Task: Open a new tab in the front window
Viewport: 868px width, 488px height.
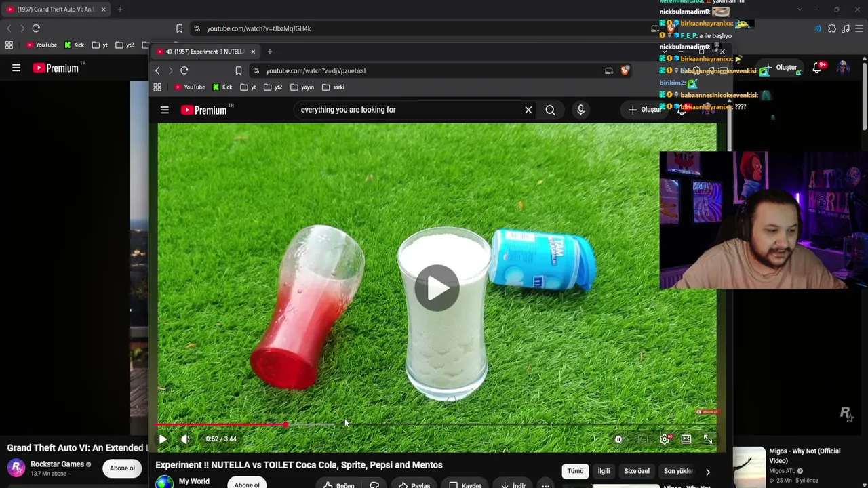Action: pyautogui.click(x=269, y=52)
